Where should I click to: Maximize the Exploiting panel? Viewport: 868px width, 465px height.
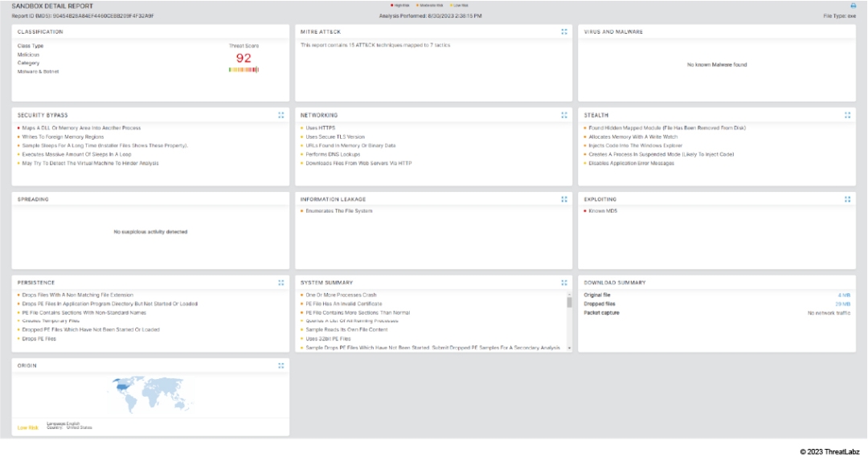[x=847, y=198]
